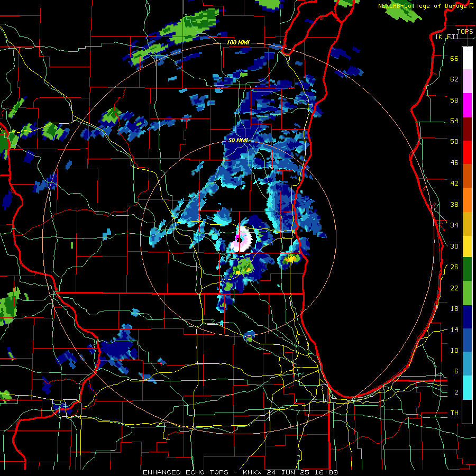Select the legend value 6
This screenshot has height=476, width=476.
coord(456,371)
